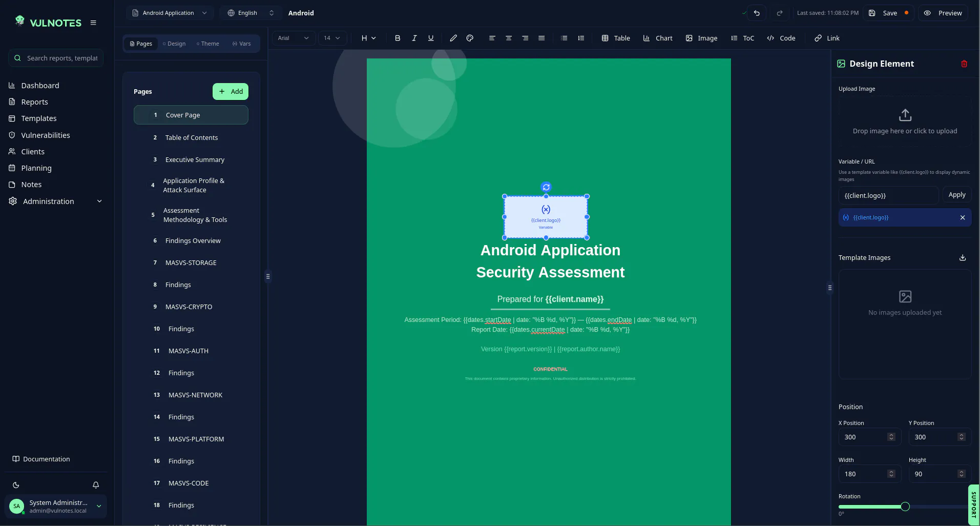Insert an Image
This screenshot has width=980, height=526.
tap(701, 38)
